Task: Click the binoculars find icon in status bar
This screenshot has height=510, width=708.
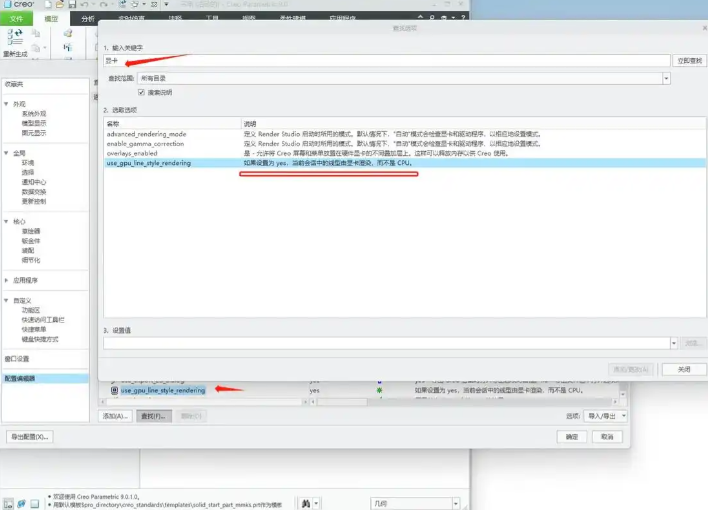Action: [306, 503]
